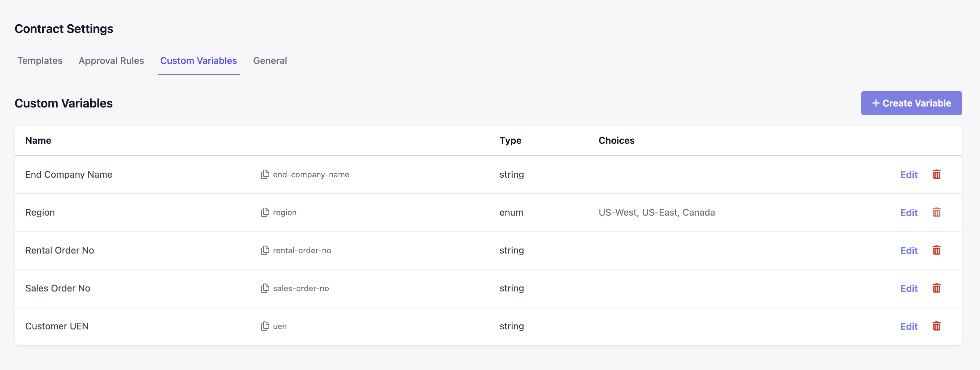The image size is (980, 370).
Task: Copy the region variable key
Action: (x=265, y=212)
